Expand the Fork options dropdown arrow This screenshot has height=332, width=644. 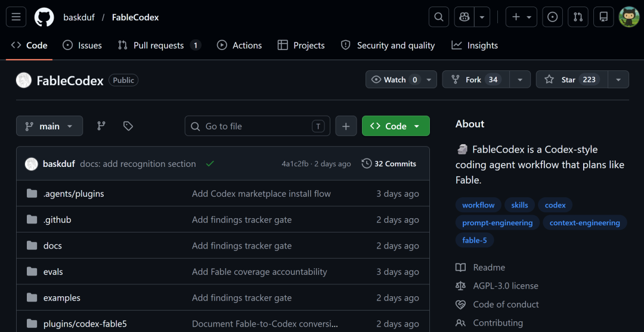[520, 80]
